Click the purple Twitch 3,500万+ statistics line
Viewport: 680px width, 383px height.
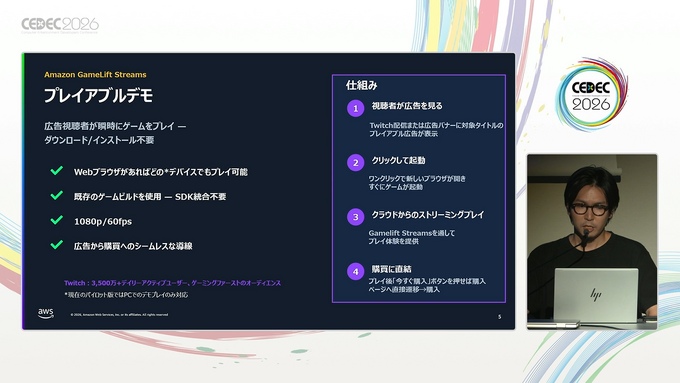(173, 283)
